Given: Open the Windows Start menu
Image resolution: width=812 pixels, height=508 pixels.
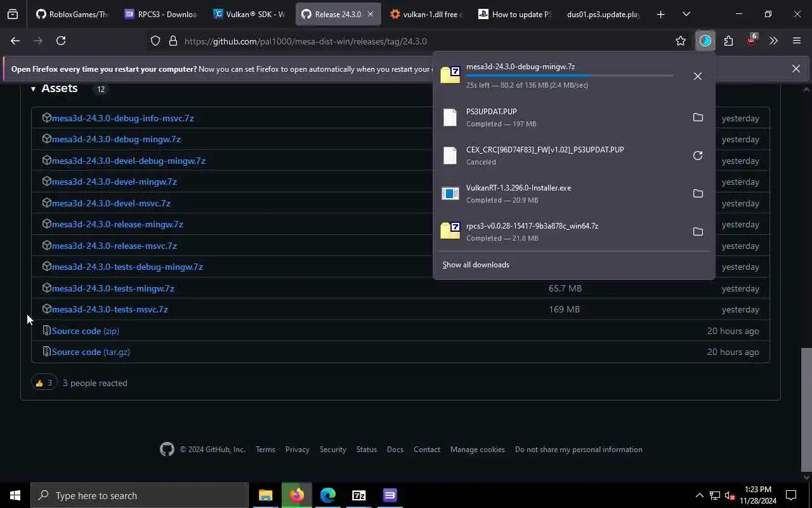Looking at the screenshot, I should point(15,495).
